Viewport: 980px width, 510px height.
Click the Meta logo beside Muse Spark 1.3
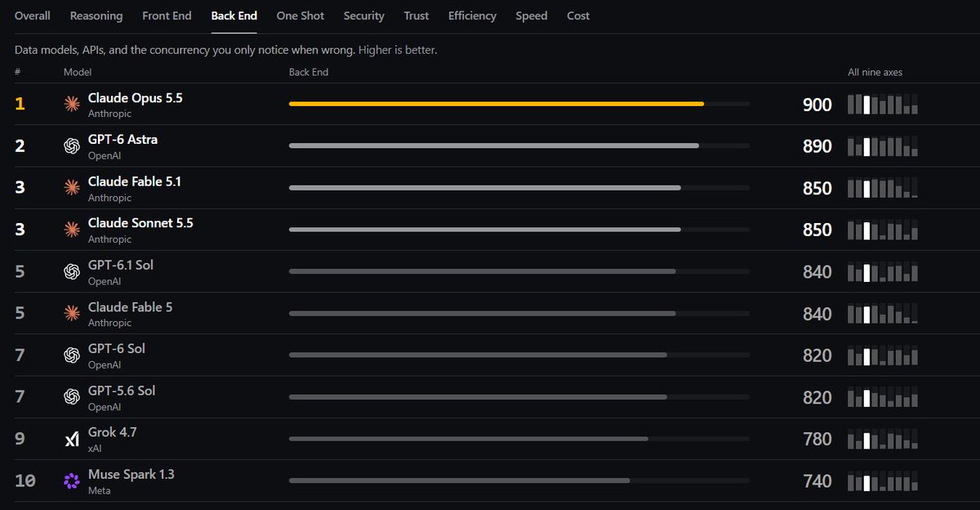coord(72,481)
